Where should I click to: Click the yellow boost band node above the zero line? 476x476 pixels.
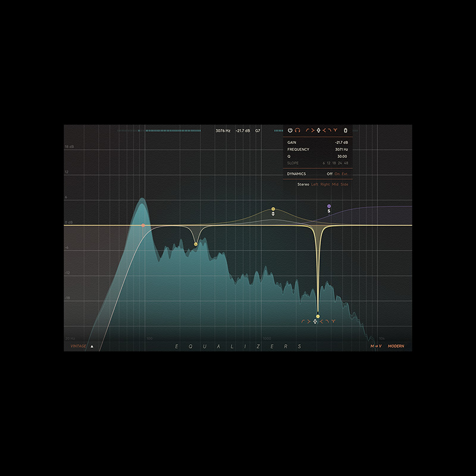(273, 209)
